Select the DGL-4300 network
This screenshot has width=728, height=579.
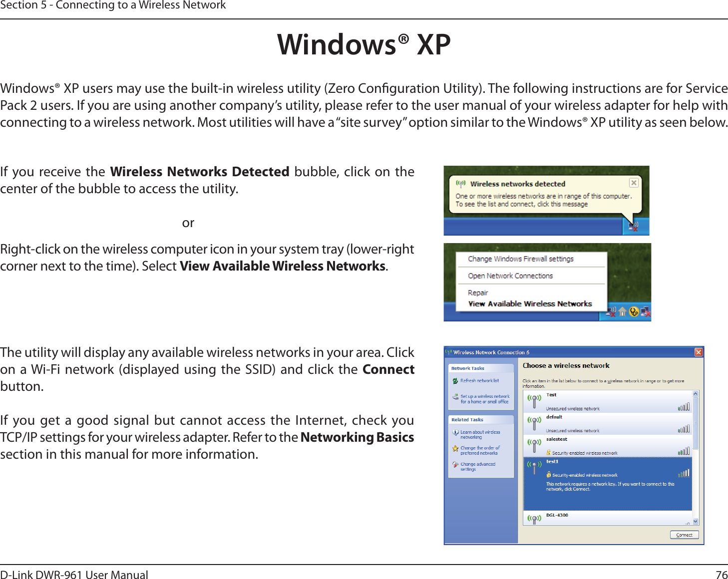607,518
